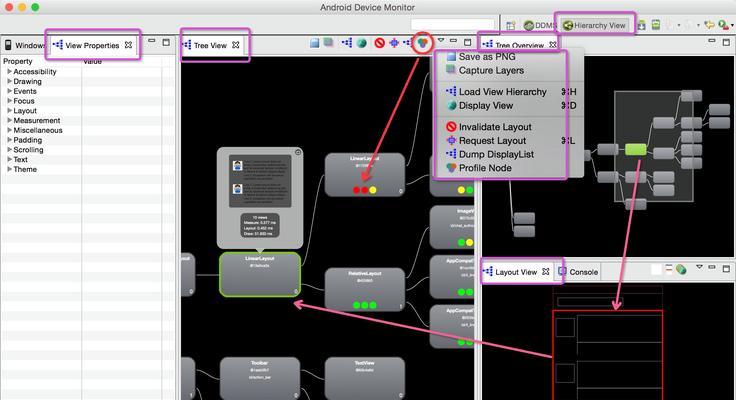Click the run icon at far top-right

click(723, 25)
